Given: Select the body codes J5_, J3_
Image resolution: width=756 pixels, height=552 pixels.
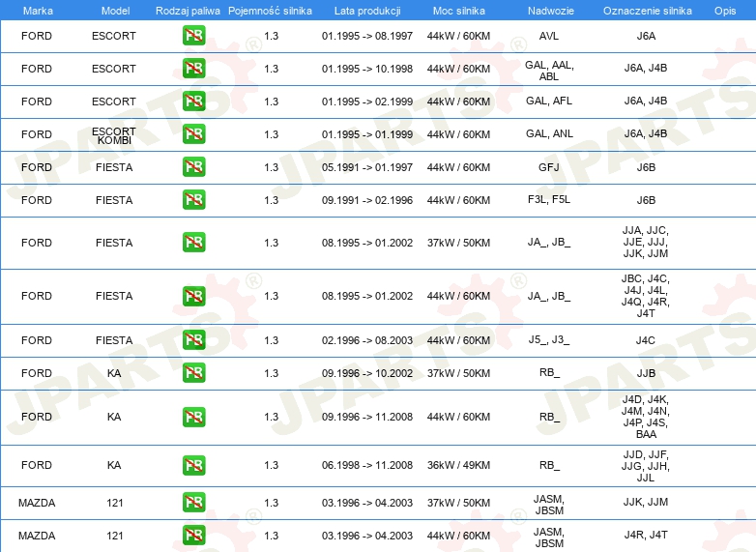Looking at the screenshot, I should coord(549,340).
